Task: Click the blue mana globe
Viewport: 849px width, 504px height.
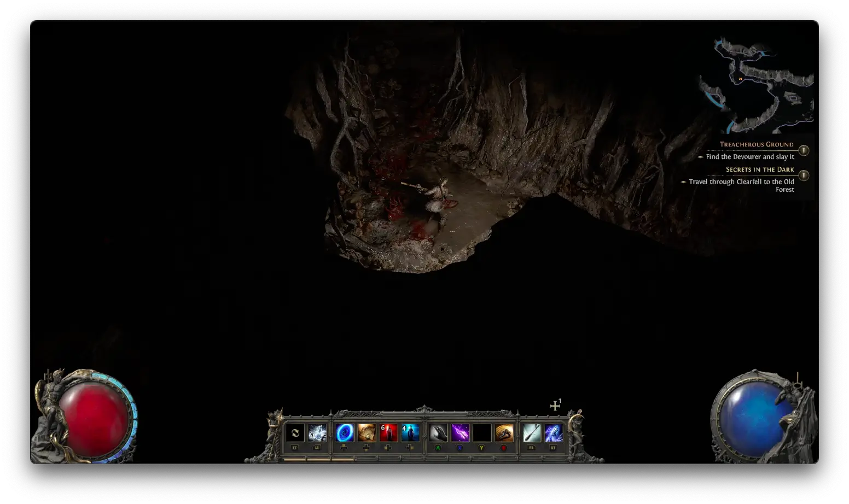Action: (755, 419)
